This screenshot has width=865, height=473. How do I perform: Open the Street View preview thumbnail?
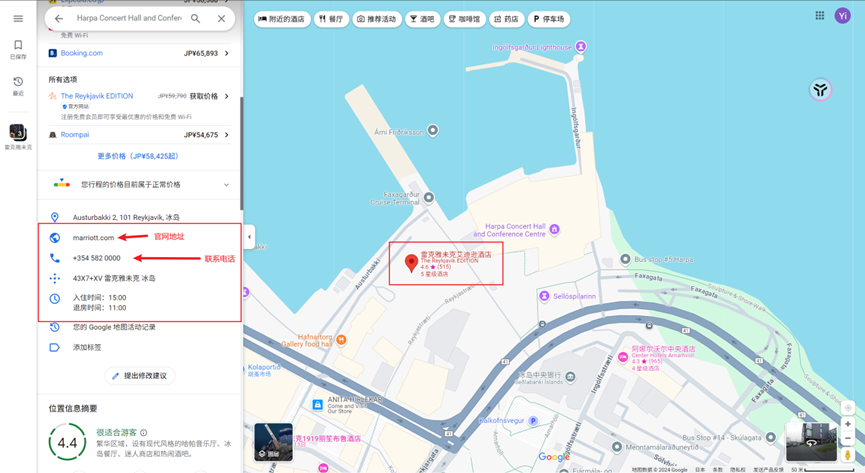point(811,442)
